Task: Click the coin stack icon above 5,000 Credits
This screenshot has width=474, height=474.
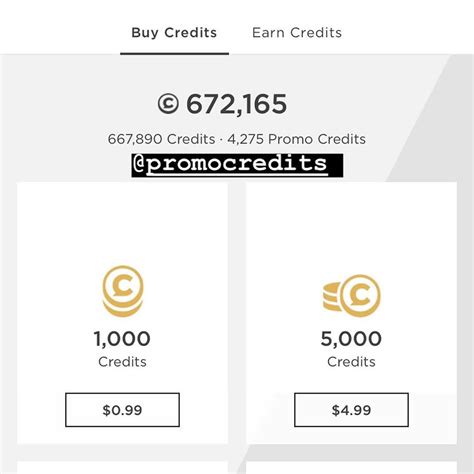Action: pyautogui.click(x=352, y=295)
